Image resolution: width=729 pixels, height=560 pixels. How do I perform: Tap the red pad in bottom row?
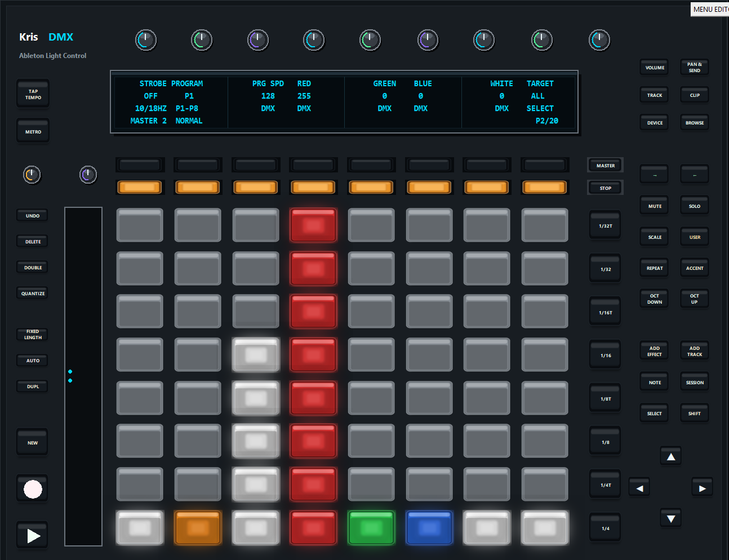[x=313, y=527]
